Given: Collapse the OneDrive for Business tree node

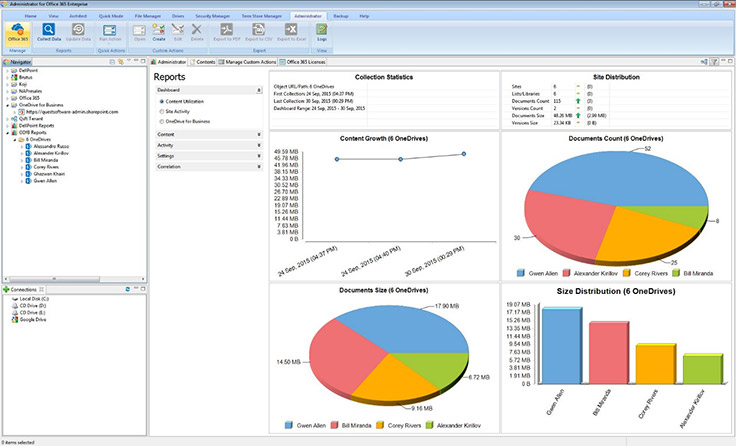Looking at the screenshot, I should pyautogui.click(x=7, y=105).
